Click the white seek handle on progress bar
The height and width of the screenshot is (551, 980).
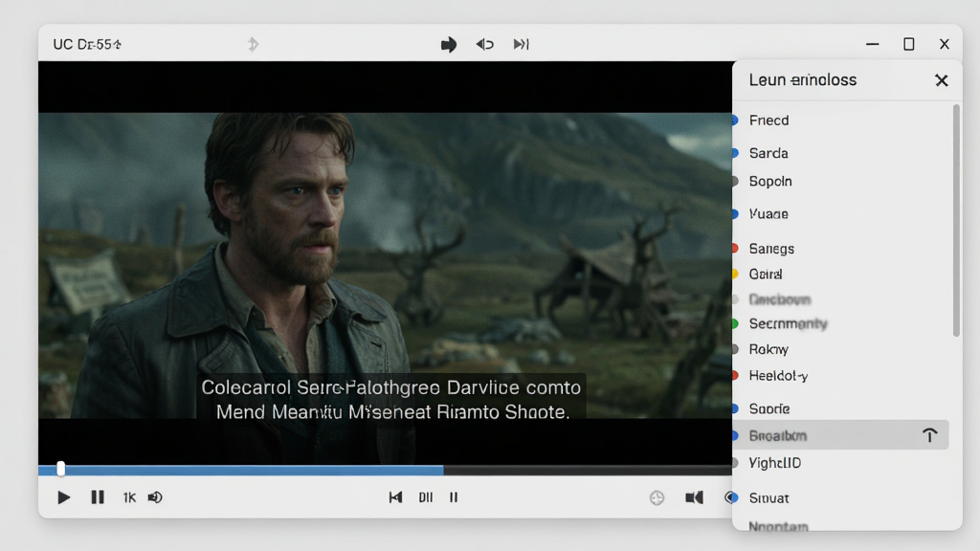click(x=60, y=469)
